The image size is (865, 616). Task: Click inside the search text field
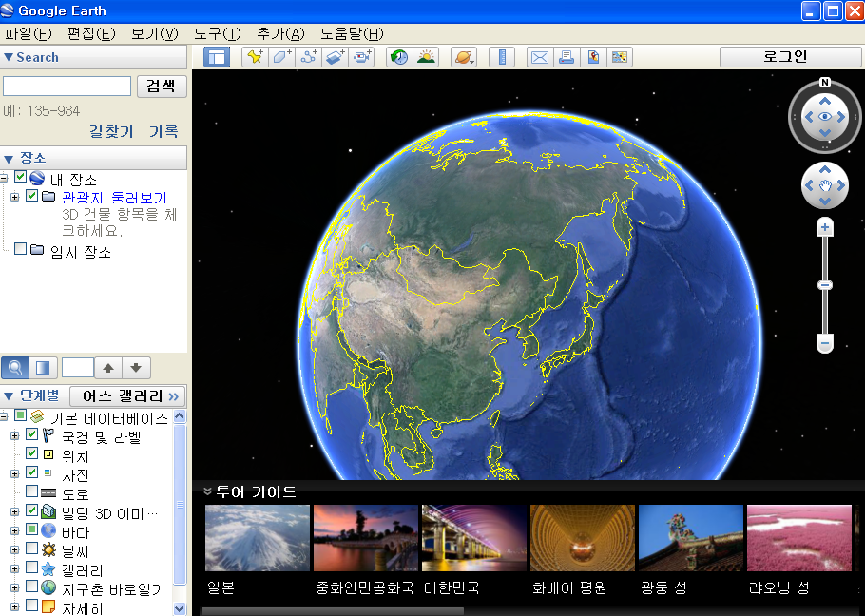67,86
